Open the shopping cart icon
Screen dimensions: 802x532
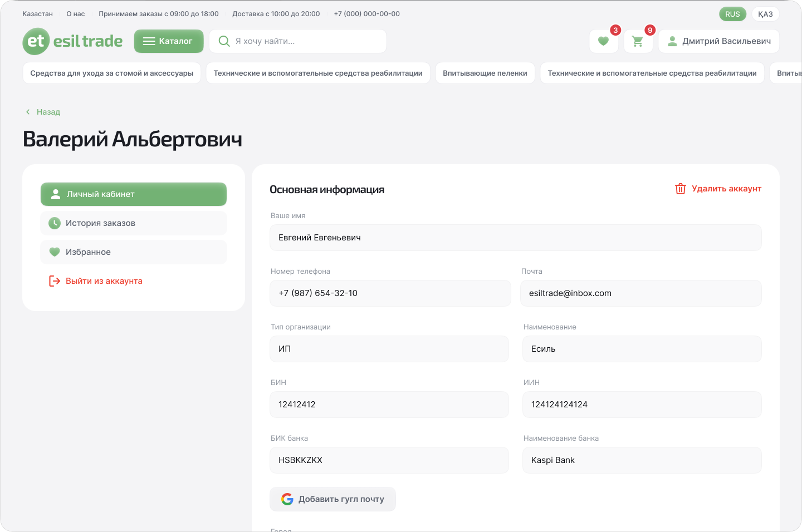coord(638,41)
